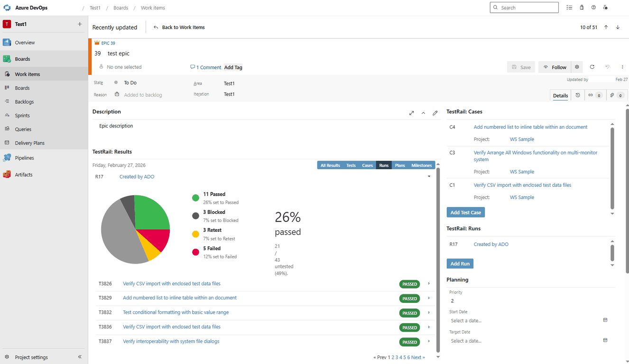Go to previous work item up arrow
The image size is (629, 364).
(606, 27)
